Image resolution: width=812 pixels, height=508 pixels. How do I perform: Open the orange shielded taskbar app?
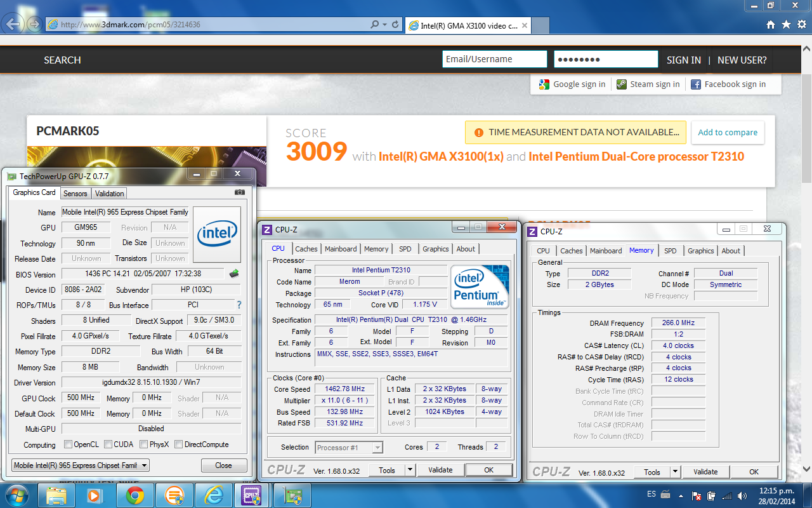173,495
